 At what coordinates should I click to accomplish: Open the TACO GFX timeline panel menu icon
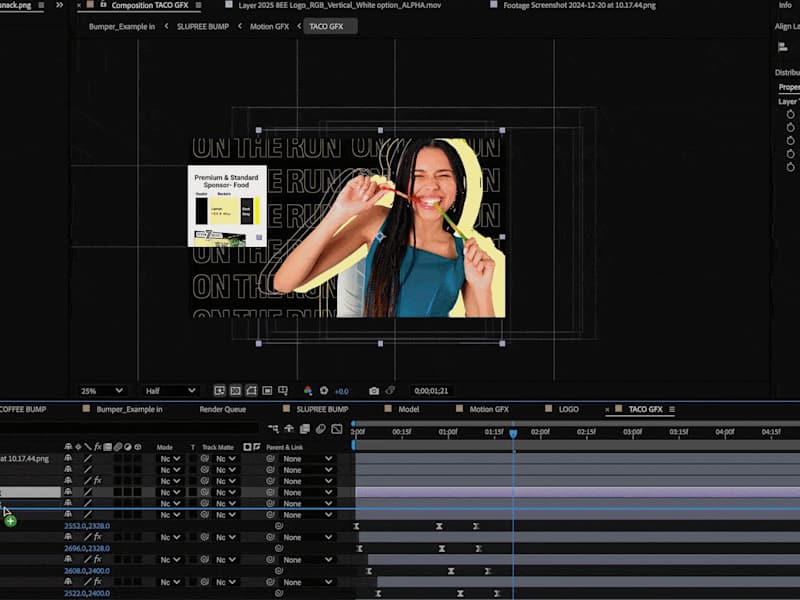coord(672,409)
